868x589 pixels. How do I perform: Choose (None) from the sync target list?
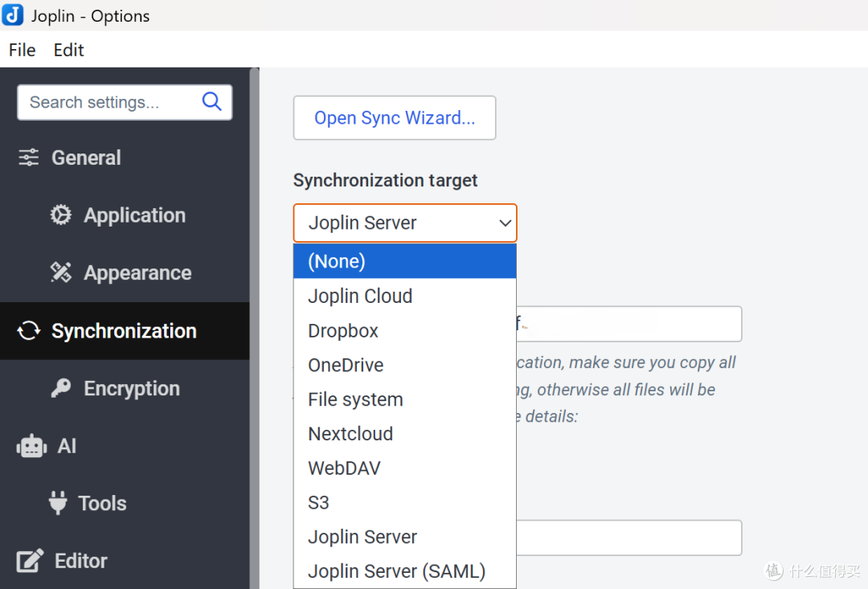(x=405, y=261)
